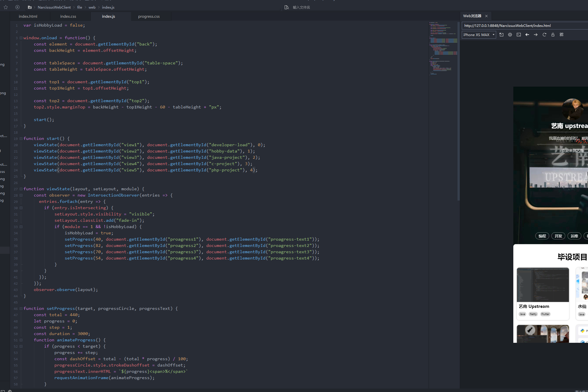Click the index.js breadcrumb segment

point(108,7)
